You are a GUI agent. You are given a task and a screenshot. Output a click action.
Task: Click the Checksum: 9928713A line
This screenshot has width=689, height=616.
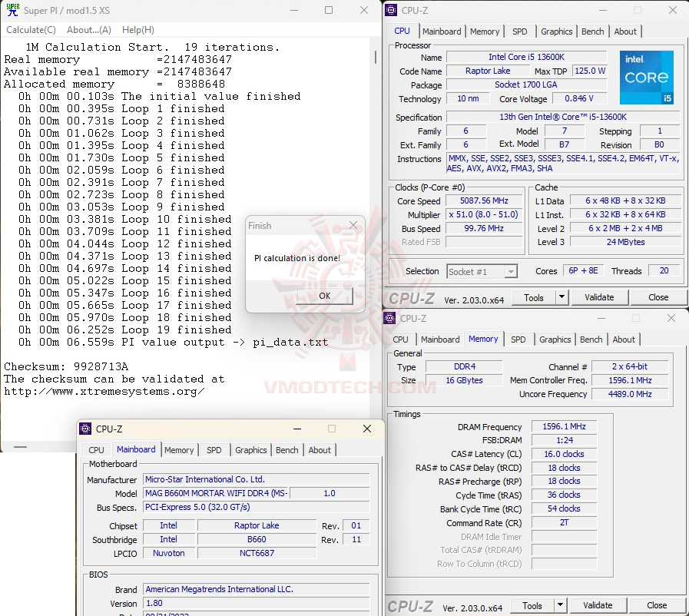coord(66,366)
